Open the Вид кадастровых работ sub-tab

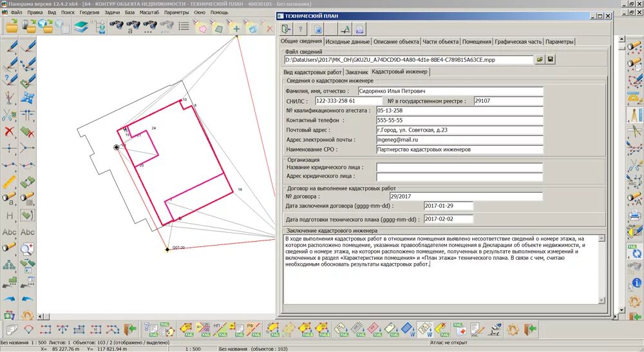click(x=312, y=72)
